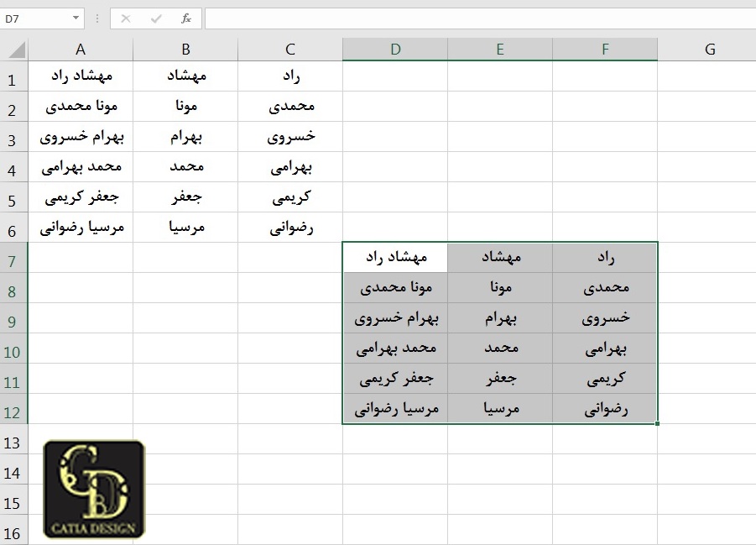Click inside the formula bar input area

tap(480, 18)
